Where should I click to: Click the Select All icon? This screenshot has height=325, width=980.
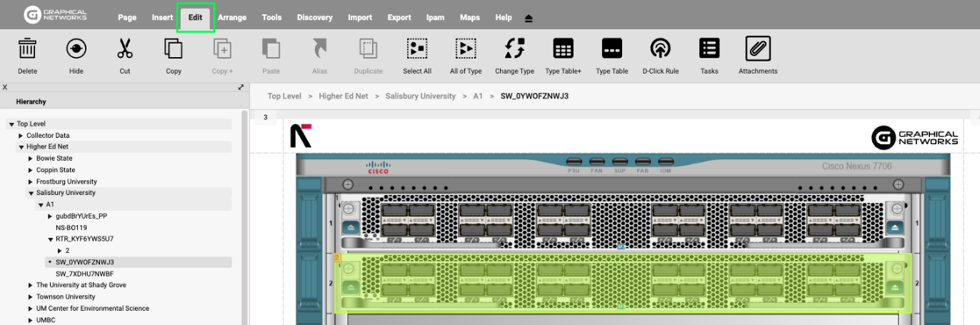417,49
